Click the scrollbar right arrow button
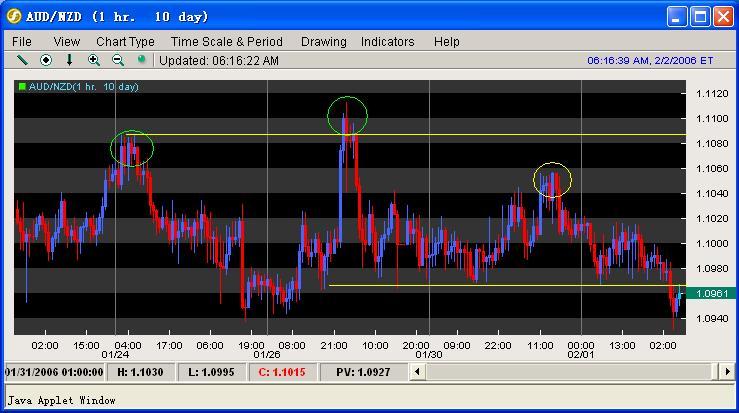739x413 pixels. click(727, 372)
